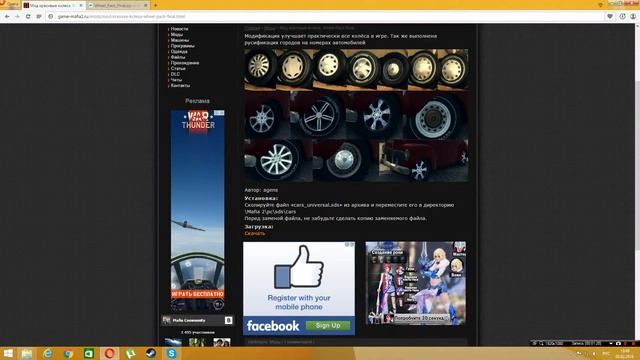Image resolution: width=640 pixels, height=360 pixels.
Task: Click the Реклама sidebar heading
Action: (x=198, y=101)
